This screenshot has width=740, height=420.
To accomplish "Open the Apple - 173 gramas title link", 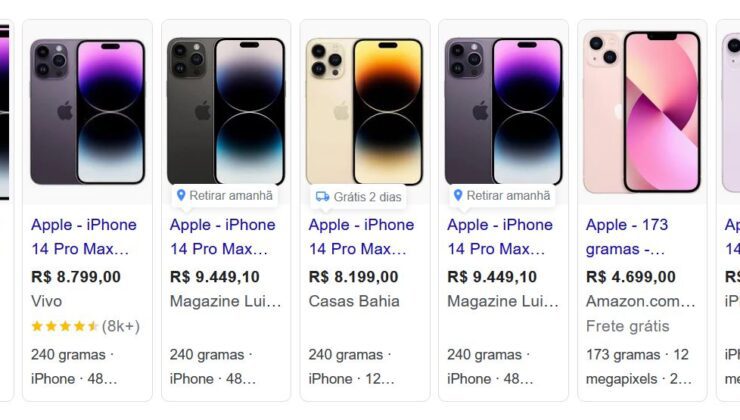I will coord(627,237).
